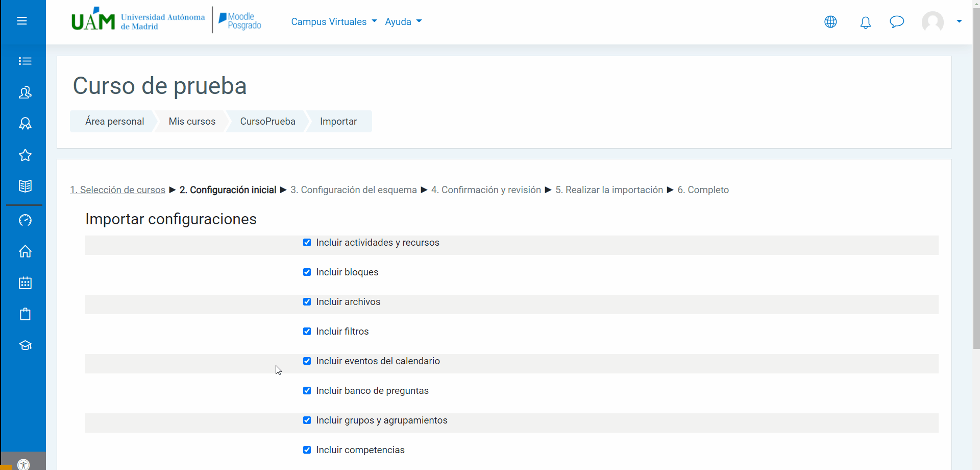Open the messages chat bubble icon
Screen dimensions: 980x470
point(896,22)
